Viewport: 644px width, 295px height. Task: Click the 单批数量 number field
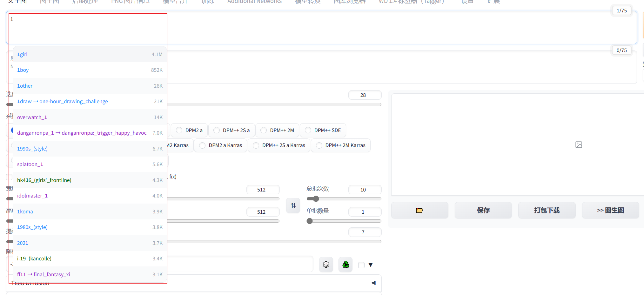click(x=365, y=212)
